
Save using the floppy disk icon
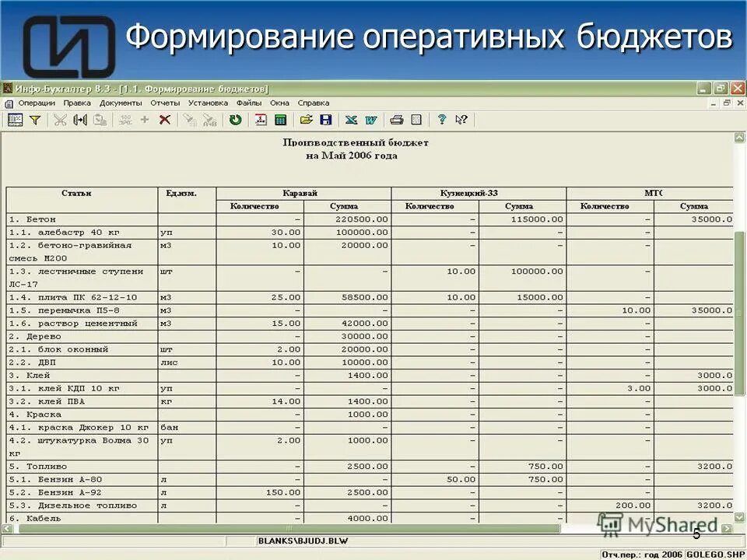[325, 119]
